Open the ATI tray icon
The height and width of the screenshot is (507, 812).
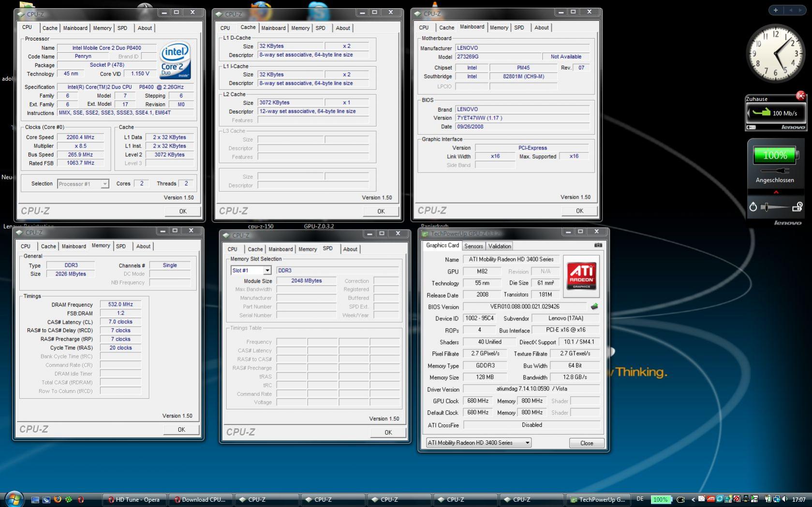(710, 499)
